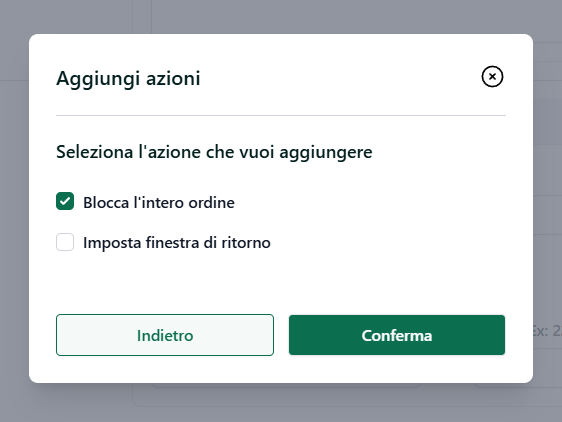Click the Seleziona l'azione che vuoi aggiungere heading
This screenshot has height=422, width=562.
tap(214, 152)
